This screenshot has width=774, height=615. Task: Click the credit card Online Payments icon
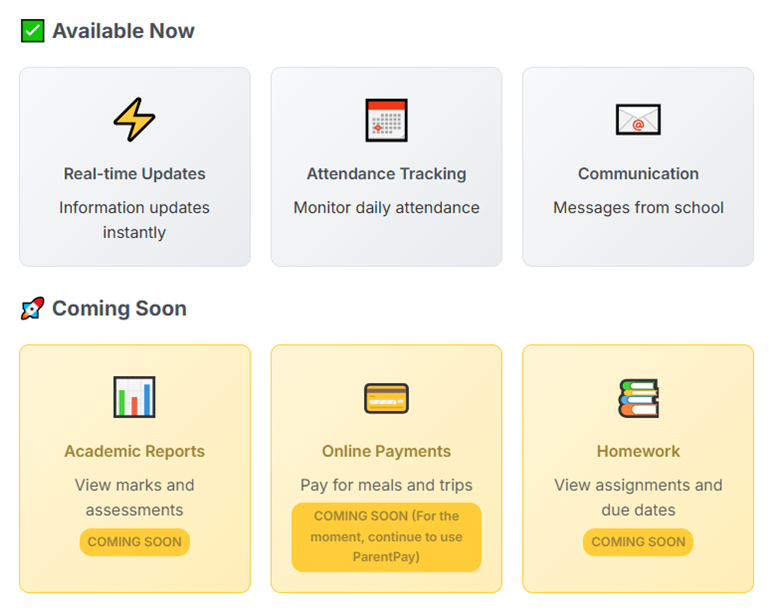point(386,398)
